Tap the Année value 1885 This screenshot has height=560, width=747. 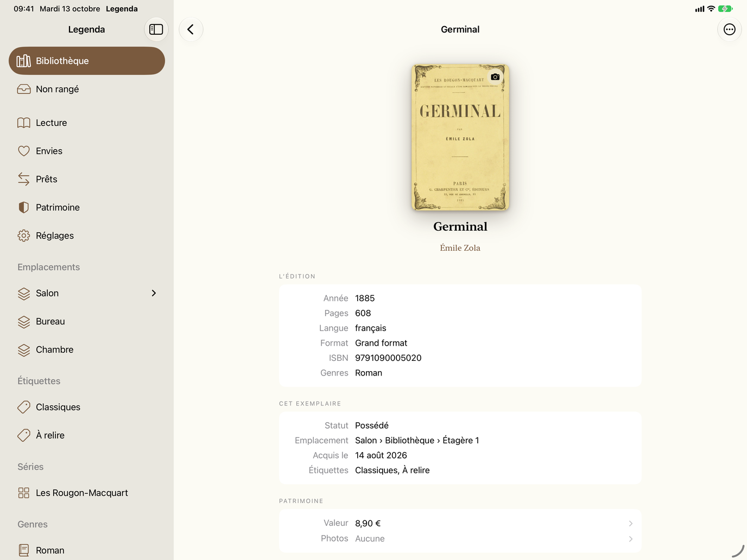tap(365, 298)
